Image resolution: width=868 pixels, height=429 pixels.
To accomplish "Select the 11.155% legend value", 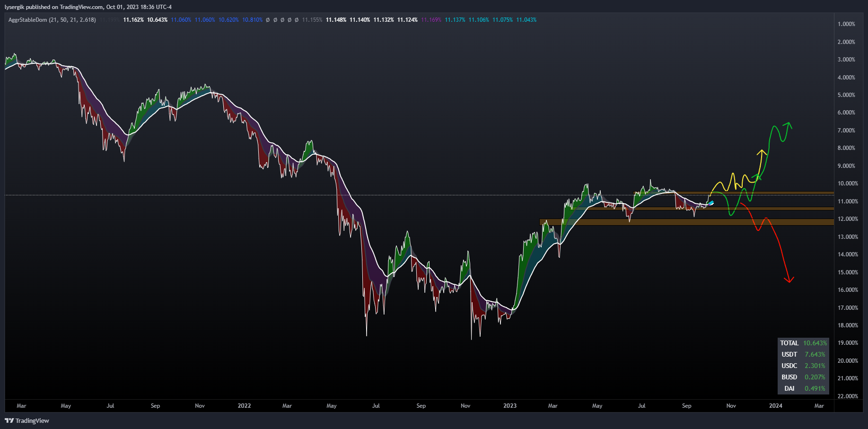I will [312, 20].
